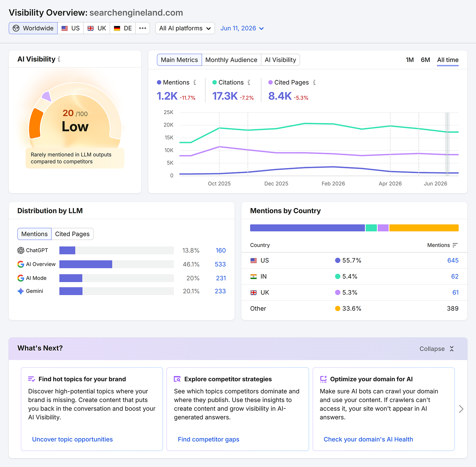Click the Google icon beside AI Overview
The image size is (476, 467).
(21, 264)
